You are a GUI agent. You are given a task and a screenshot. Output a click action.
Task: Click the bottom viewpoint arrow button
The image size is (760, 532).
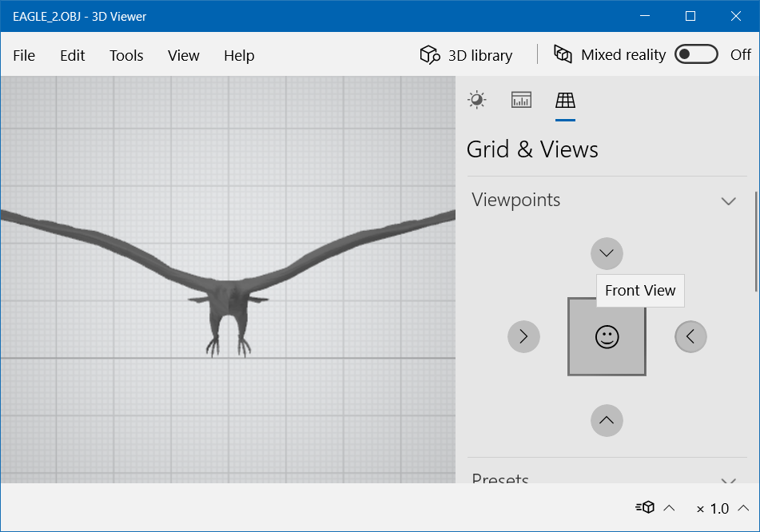(x=607, y=420)
